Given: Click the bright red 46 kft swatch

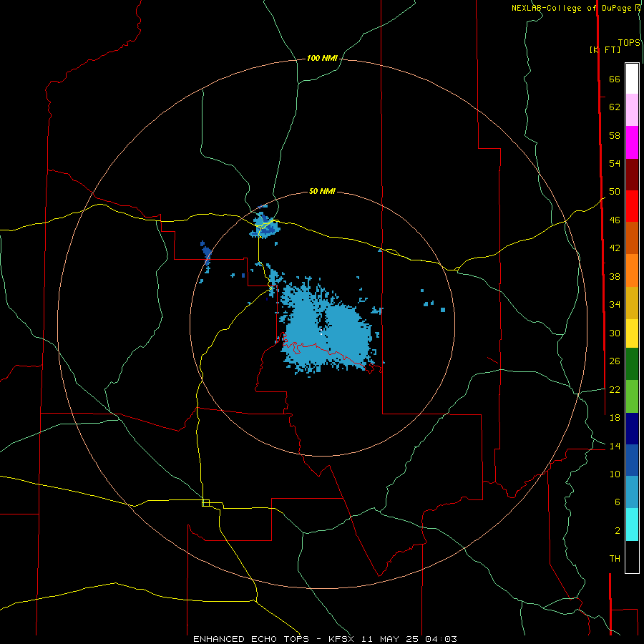Looking at the screenshot, I should [632, 206].
